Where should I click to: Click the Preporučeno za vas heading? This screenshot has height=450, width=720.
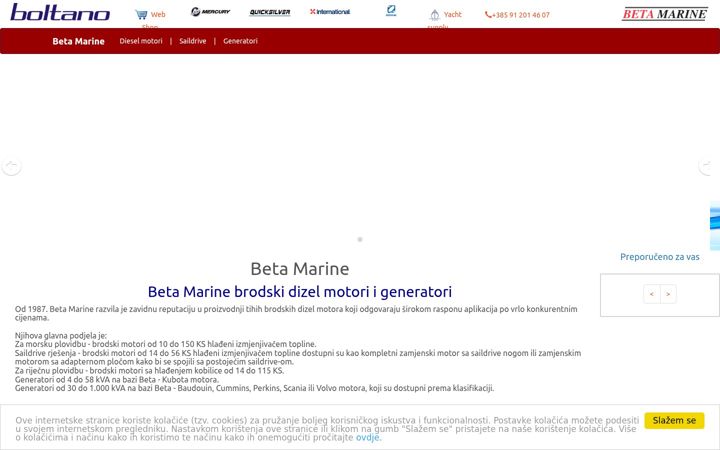click(x=659, y=257)
